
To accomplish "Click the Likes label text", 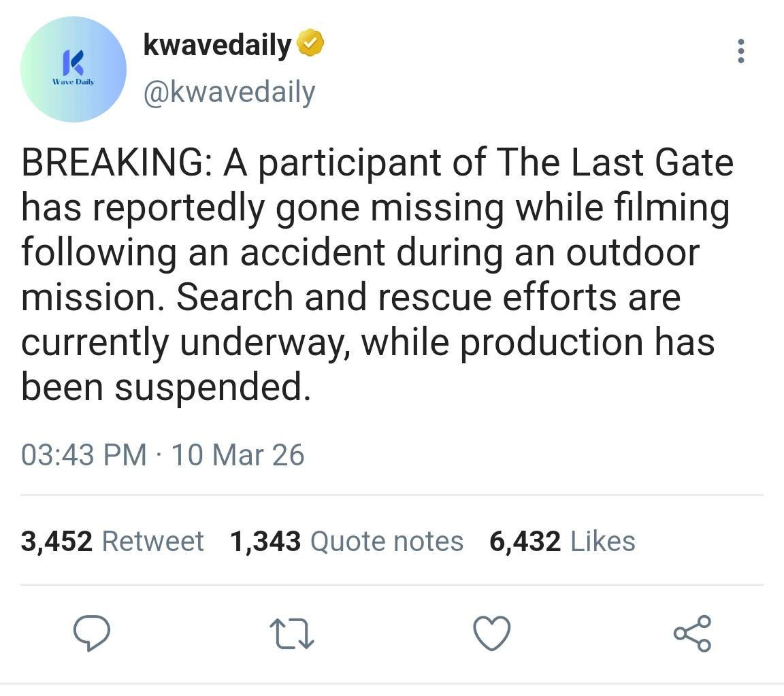I will (603, 541).
